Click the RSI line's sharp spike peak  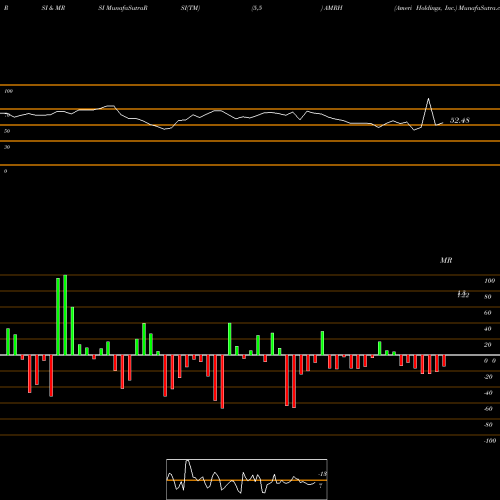pyautogui.click(x=428, y=99)
